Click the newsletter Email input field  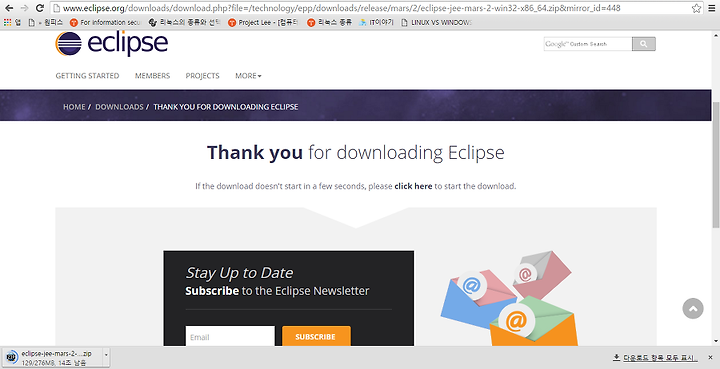pyautogui.click(x=230, y=336)
